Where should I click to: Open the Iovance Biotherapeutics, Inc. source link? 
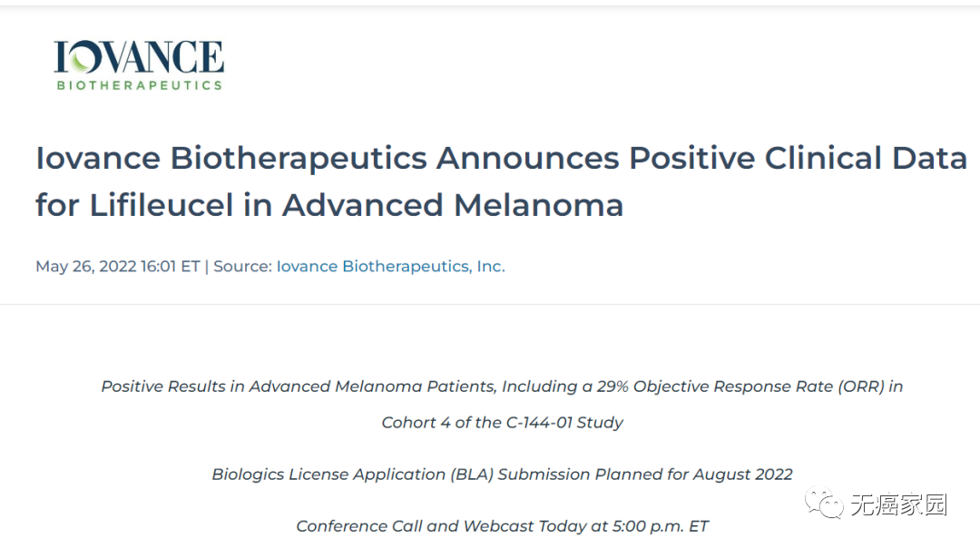click(x=390, y=267)
